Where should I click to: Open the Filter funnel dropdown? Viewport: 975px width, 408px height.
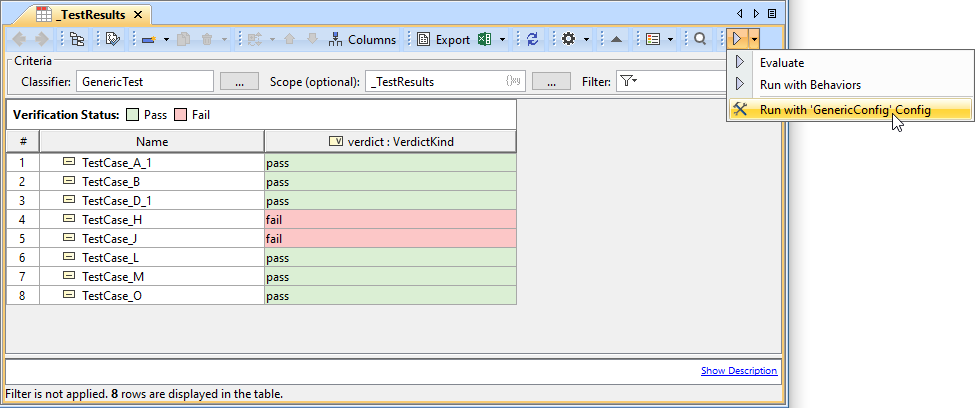pos(628,81)
